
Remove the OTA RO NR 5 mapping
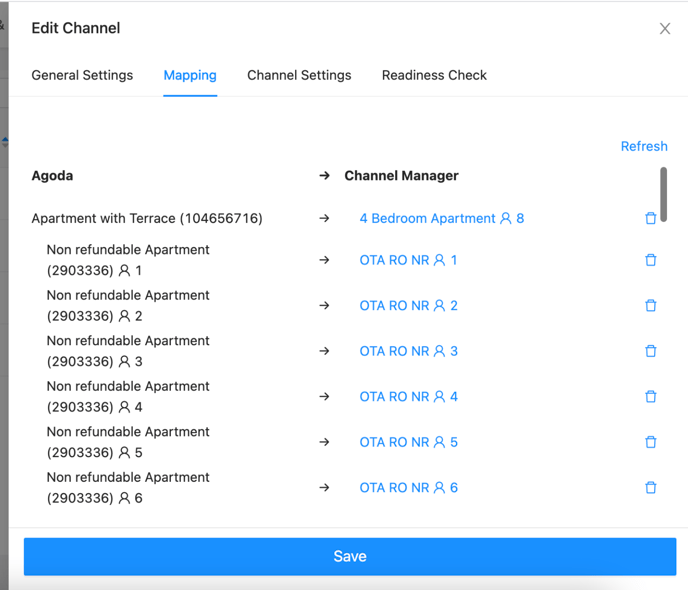pyautogui.click(x=651, y=442)
